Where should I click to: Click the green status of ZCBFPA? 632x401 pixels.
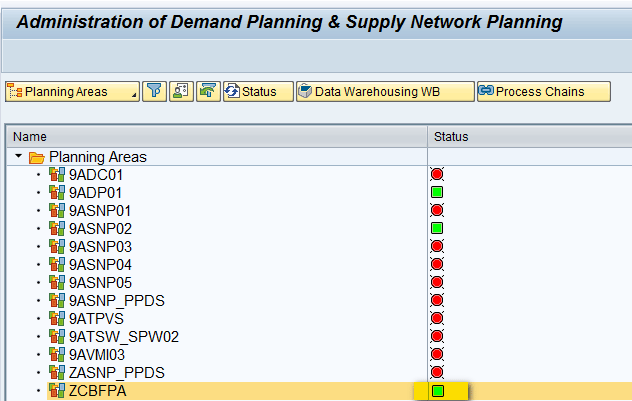438,391
